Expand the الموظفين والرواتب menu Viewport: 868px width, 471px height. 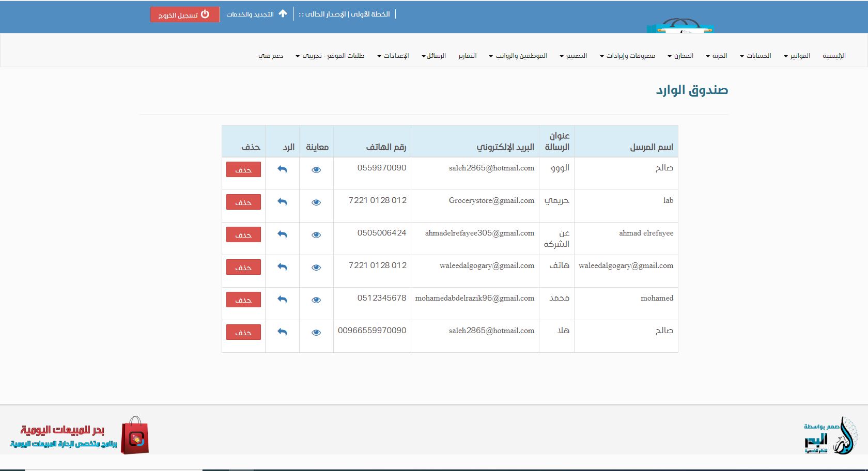(x=518, y=56)
